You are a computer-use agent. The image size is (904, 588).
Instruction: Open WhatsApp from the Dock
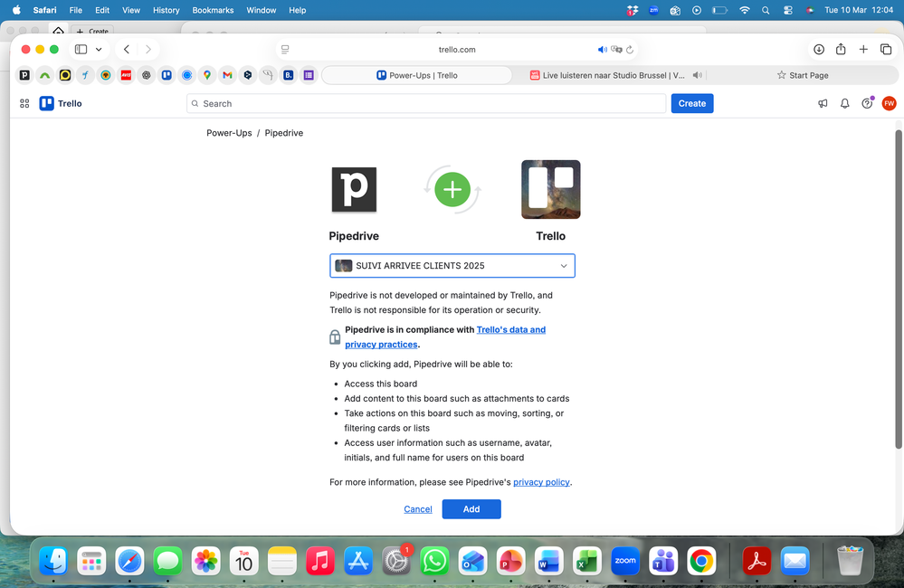(x=434, y=561)
